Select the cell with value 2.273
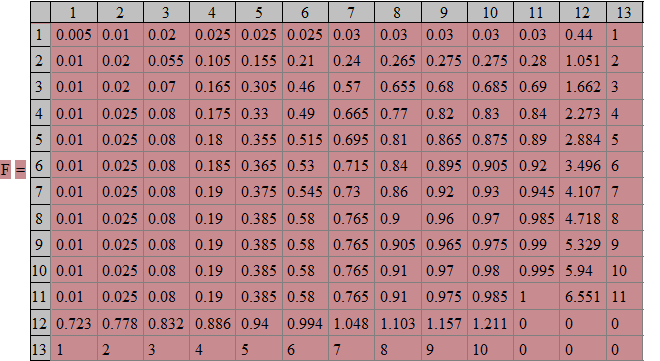660x361 pixels. click(x=583, y=113)
